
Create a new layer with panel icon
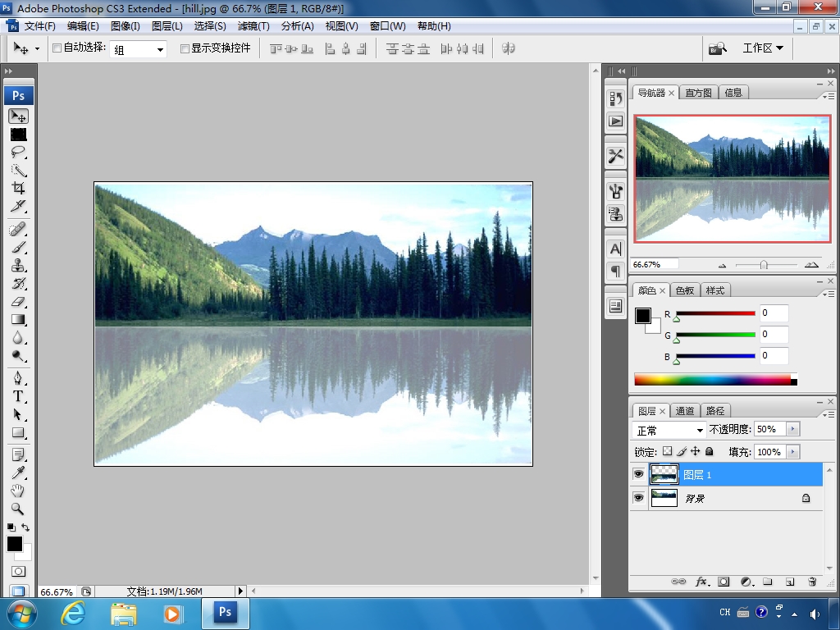(790, 582)
